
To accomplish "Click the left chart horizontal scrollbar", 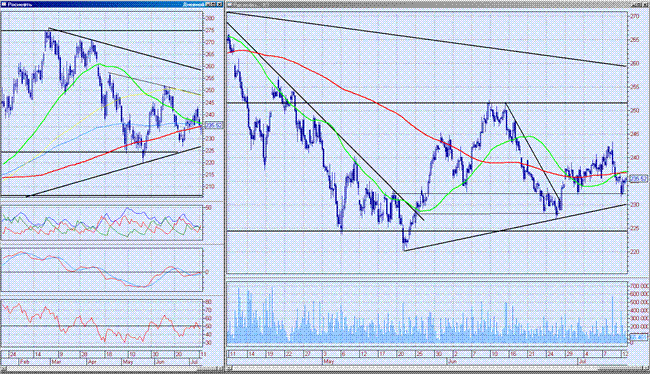I will [112, 369].
